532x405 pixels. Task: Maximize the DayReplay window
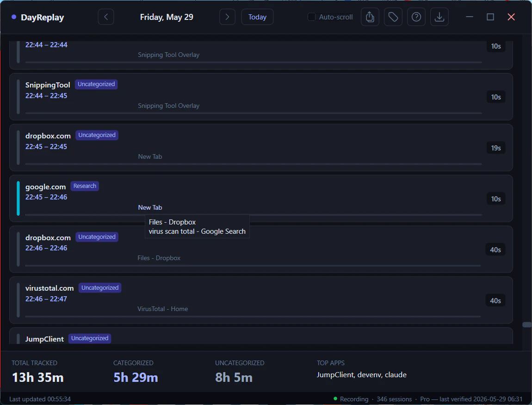(490, 17)
